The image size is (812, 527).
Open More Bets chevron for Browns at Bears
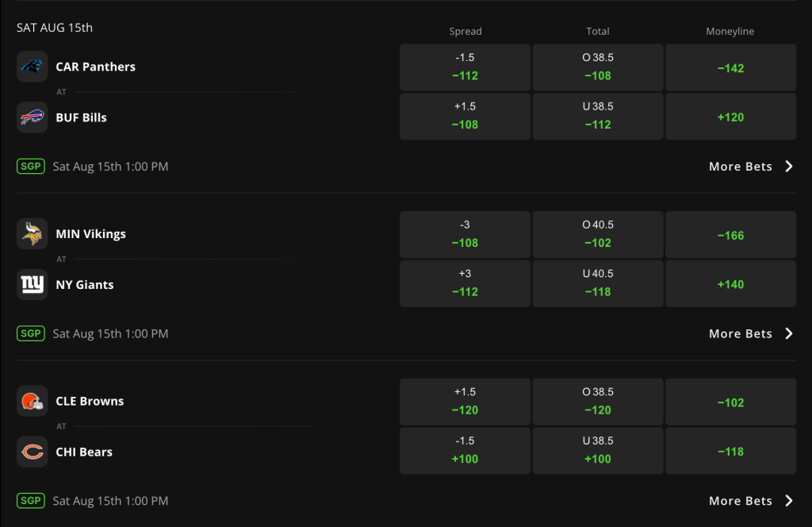[x=789, y=501]
